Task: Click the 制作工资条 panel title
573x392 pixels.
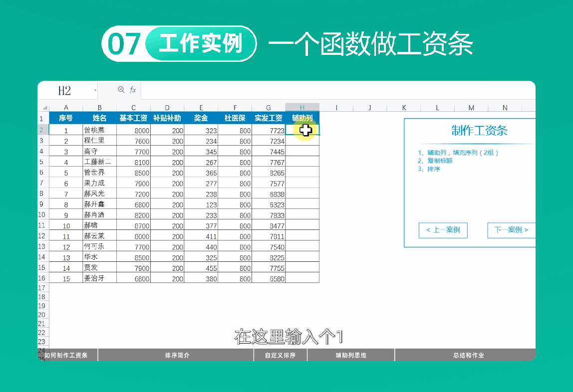Action: (479, 130)
